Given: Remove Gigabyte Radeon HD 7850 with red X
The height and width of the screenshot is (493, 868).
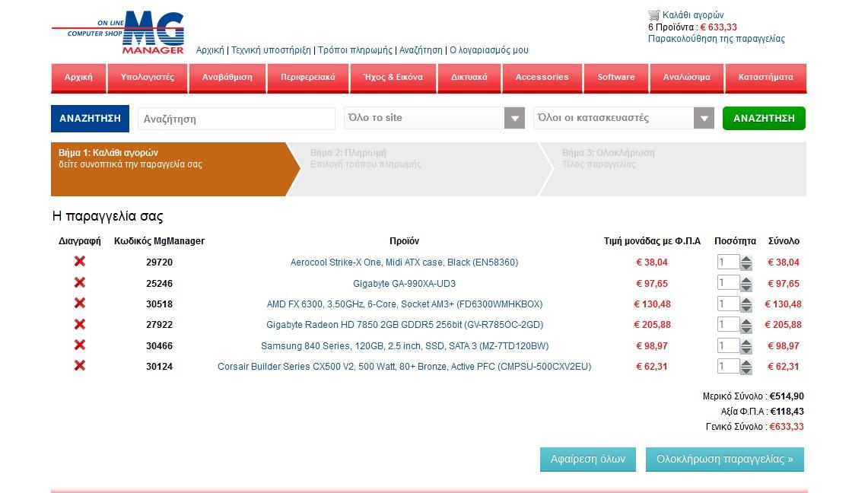Looking at the screenshot, I should pos(80,323).
